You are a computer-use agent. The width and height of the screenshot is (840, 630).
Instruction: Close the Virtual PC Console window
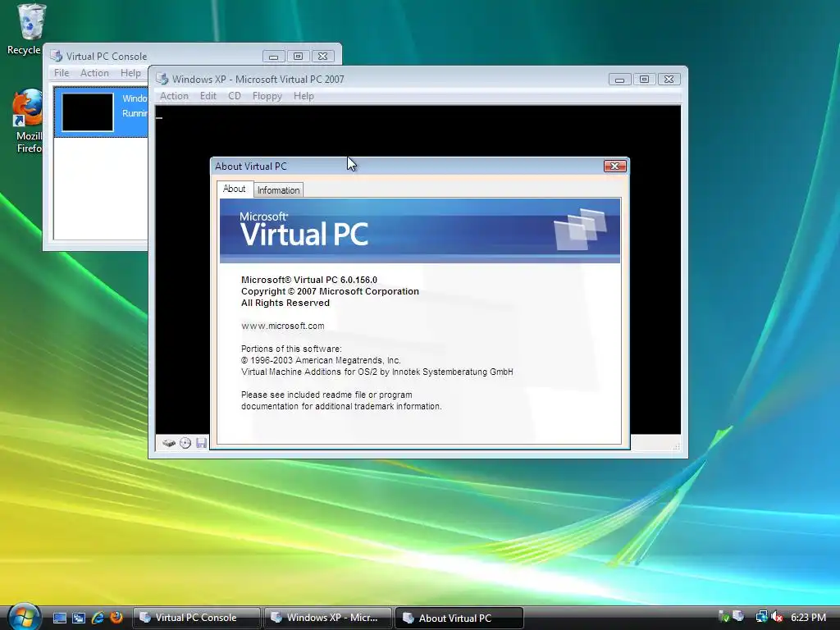pos(323,57)
